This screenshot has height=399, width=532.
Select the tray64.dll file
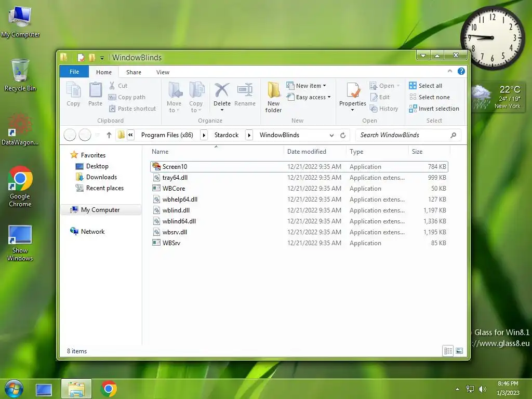point(299,178)
